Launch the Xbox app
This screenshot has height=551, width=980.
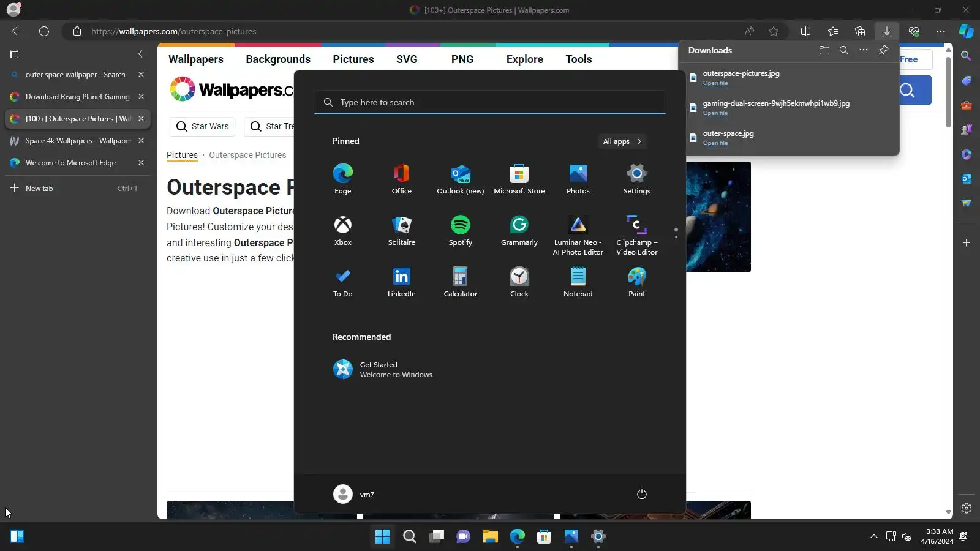pyautogui.click(x=343, y=230)
